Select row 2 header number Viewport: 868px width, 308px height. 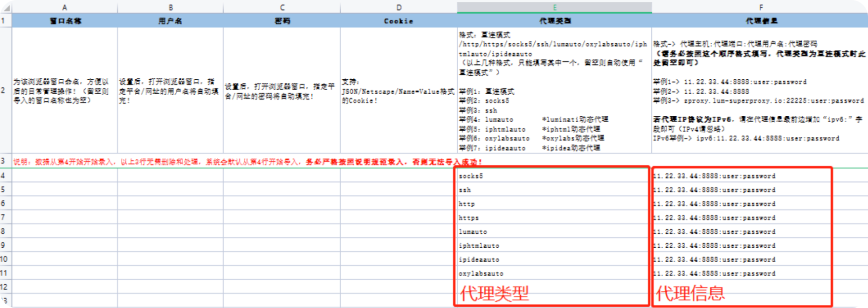tap(6, 90)
